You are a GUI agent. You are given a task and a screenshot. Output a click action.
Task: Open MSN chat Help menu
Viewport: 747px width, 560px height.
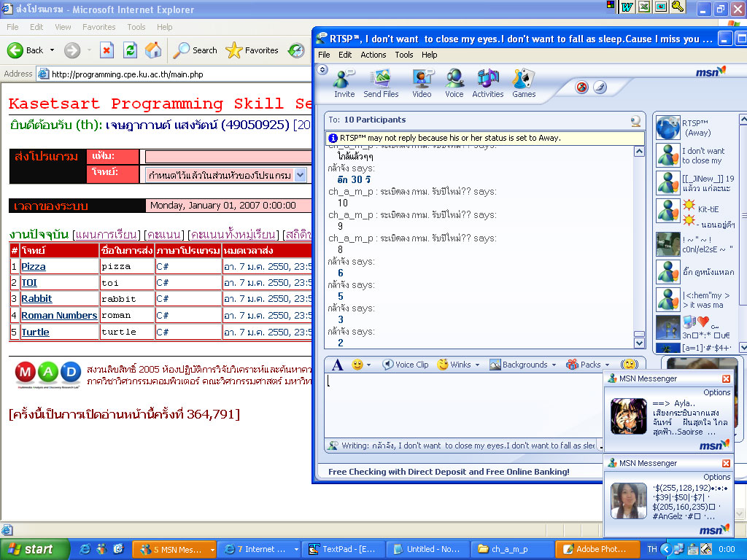tap(429, 55)
